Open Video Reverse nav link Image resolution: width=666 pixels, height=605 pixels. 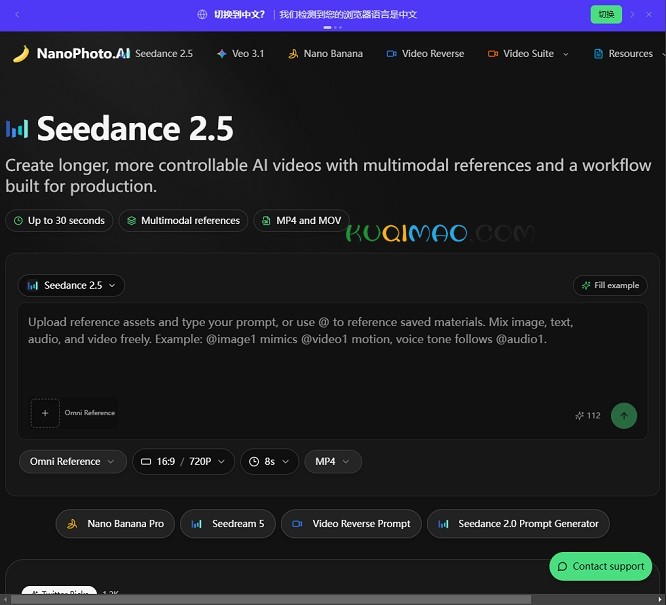[425, 54]
